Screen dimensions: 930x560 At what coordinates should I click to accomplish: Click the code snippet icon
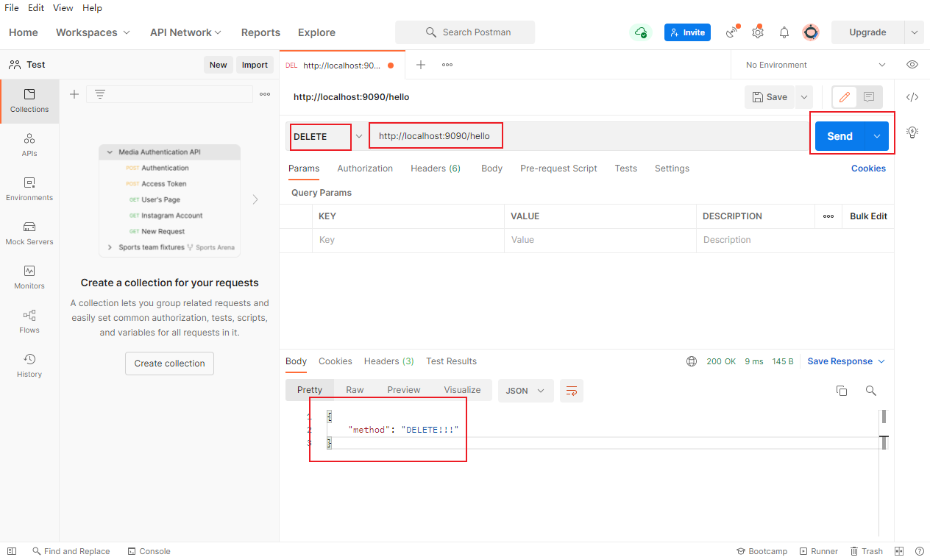pos(912,97)
